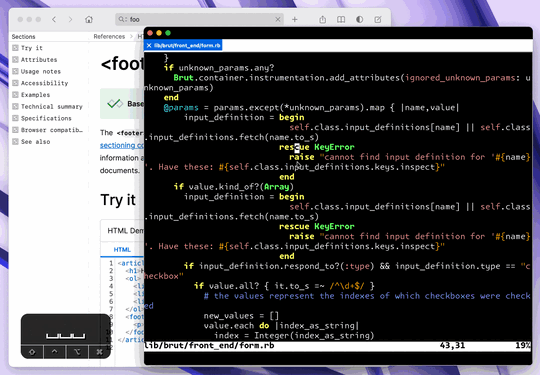Screen dimensions: 540x375
Task: Open a new tab with the plus icon
Action: [x=294, y=20]
